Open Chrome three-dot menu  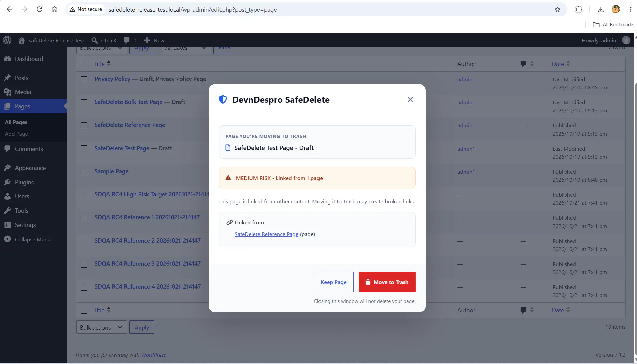pyautogui.click(x=631, y=9)
